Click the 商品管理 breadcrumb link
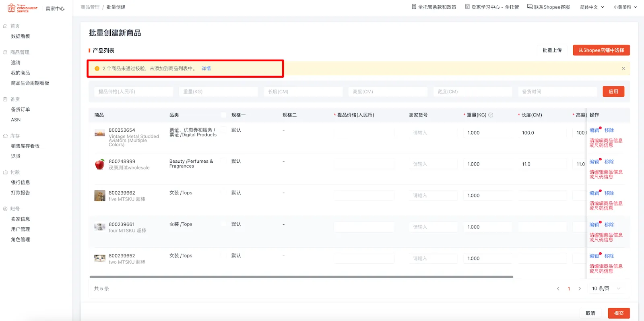Screen dimensions: 644x321 coord(90,7)
